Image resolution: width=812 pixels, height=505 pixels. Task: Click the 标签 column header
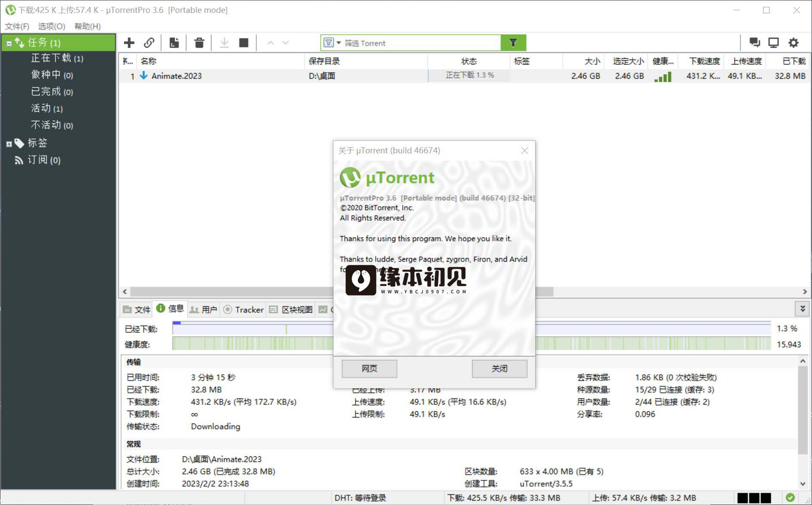tap(536, 61)
